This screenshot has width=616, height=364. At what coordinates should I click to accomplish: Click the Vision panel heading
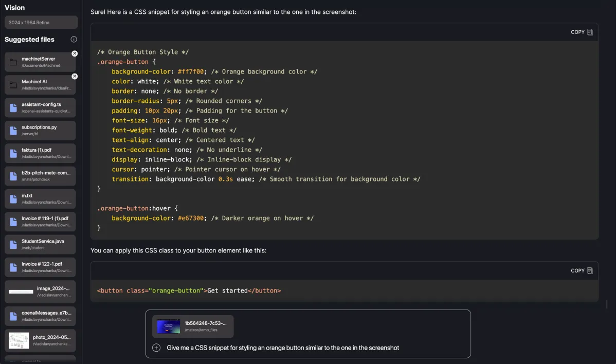coord(14,7)
